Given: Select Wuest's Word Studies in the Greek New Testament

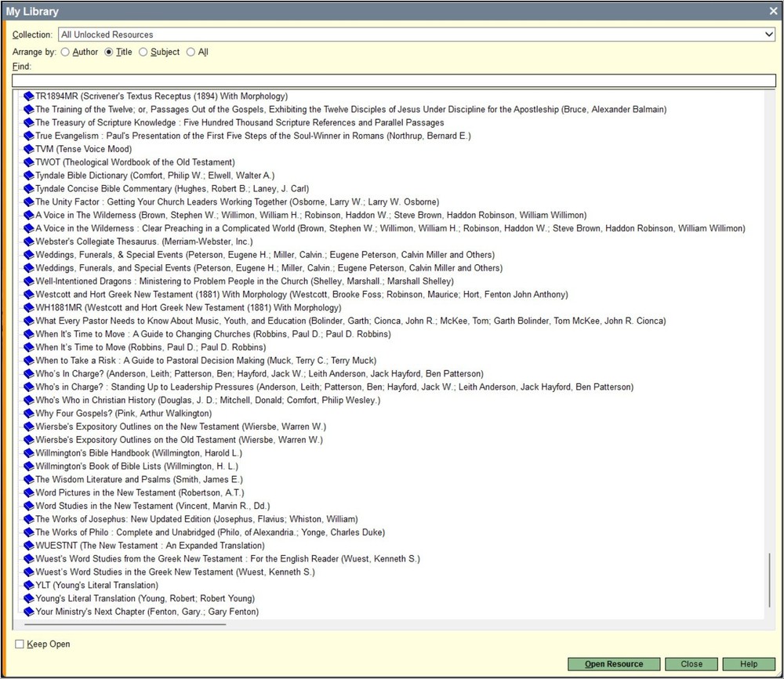Looking at the screenshot, I should [x=175, y=572].
